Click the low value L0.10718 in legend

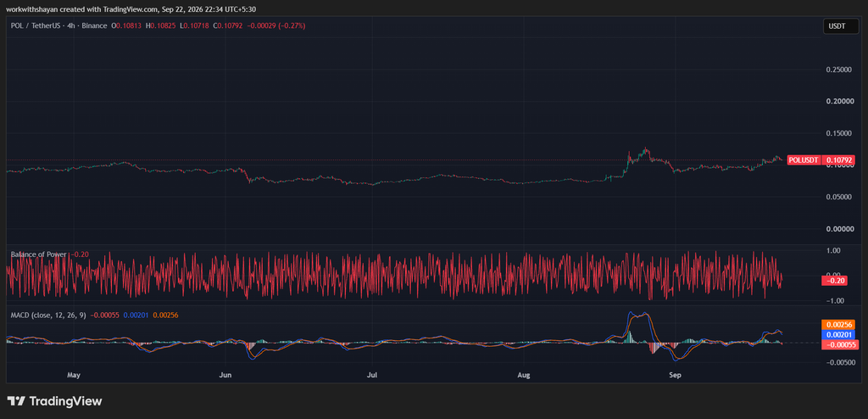coord(194,26)
